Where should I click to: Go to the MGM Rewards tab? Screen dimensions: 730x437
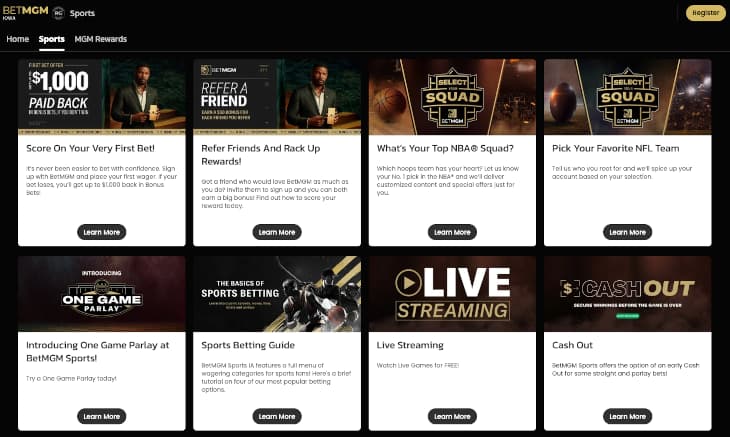point(101,39)
